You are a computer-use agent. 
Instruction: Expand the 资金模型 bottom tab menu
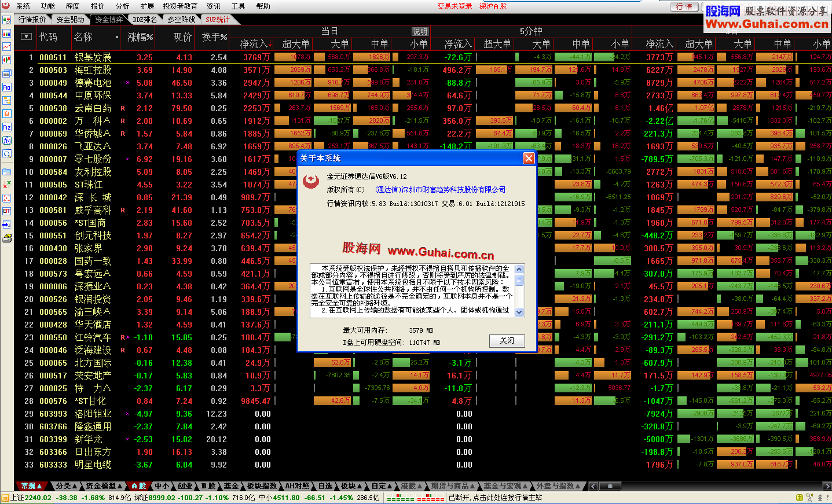tap(104, 486)
